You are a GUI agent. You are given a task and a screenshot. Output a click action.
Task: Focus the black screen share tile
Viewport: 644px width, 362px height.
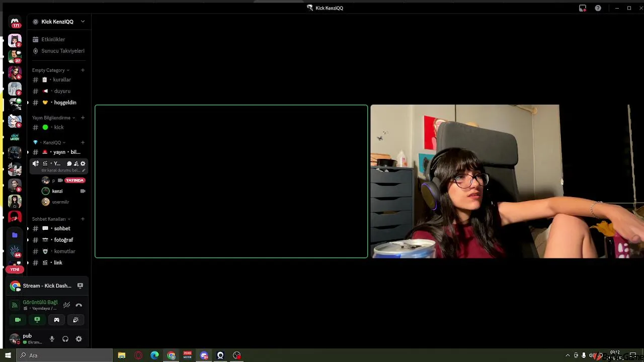coord(231,182)
